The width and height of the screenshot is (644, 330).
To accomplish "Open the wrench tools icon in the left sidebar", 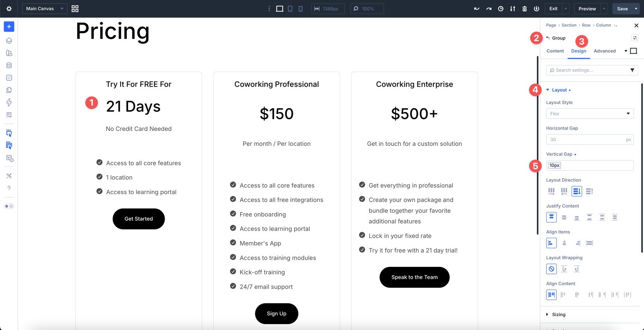I will 9,176.
